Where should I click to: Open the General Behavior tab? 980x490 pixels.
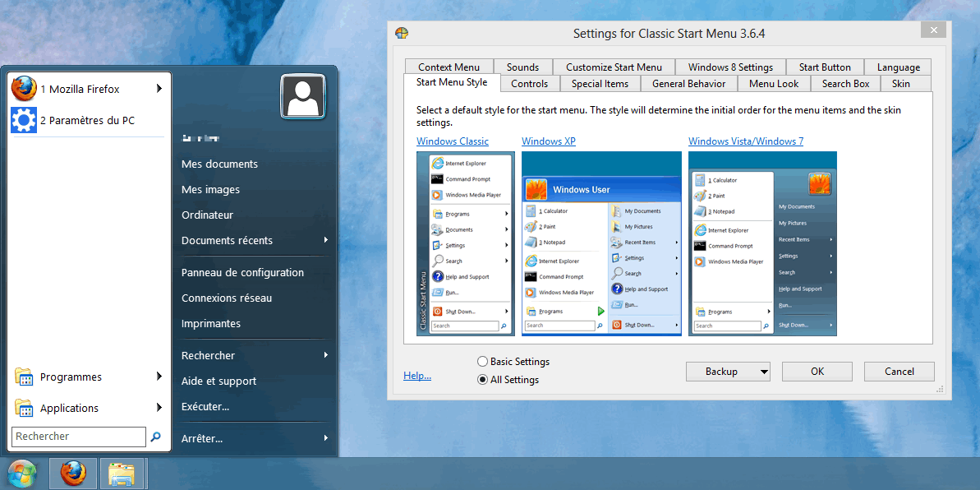[688, 83]
